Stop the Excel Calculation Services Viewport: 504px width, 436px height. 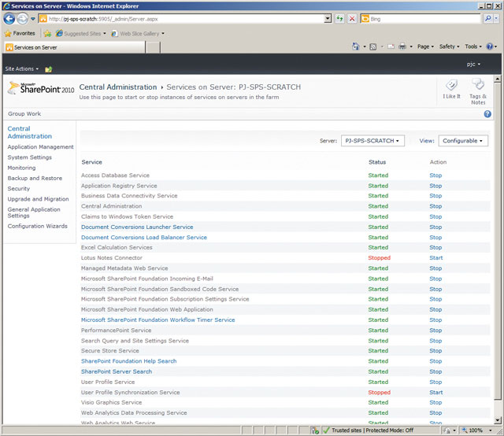click(x=435, y=247)
